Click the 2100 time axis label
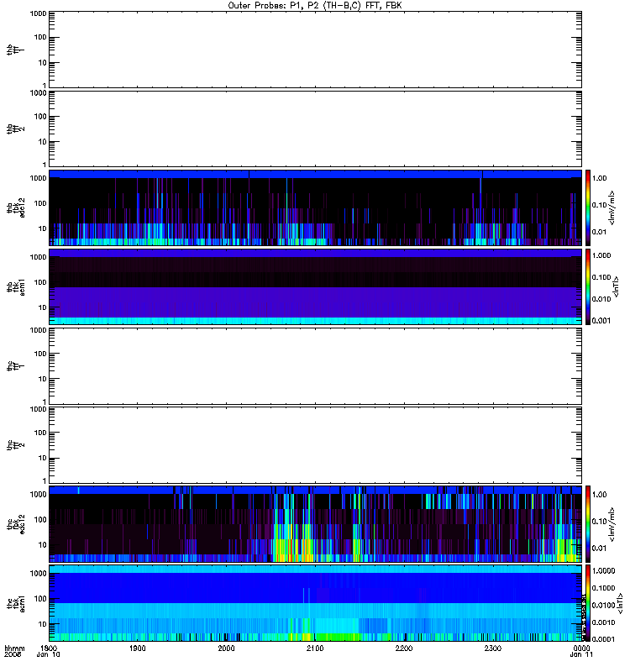Image resolution: width=630 pixels, height=672 pixels. tap(315, 648)
